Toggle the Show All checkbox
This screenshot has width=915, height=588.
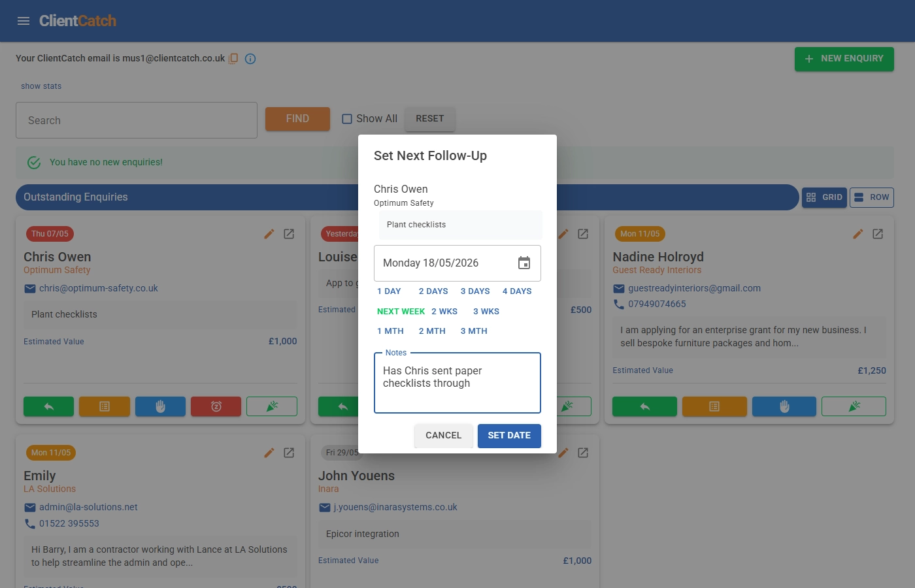pyautogui.click(x=347, y=119)
